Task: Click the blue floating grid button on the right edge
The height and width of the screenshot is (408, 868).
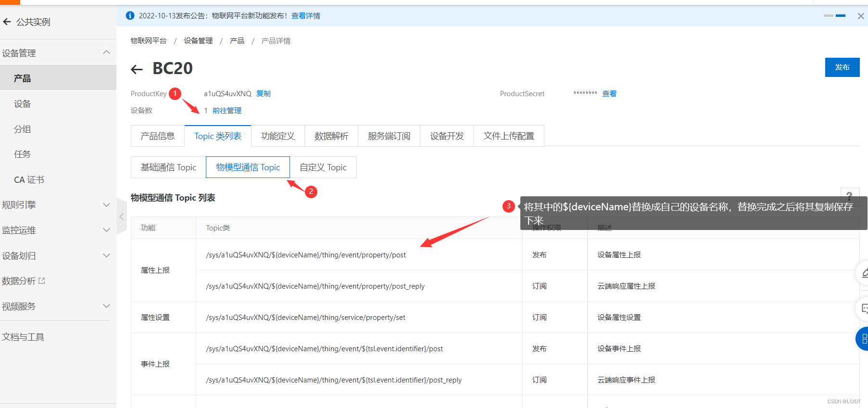Action: click(863, 339)
